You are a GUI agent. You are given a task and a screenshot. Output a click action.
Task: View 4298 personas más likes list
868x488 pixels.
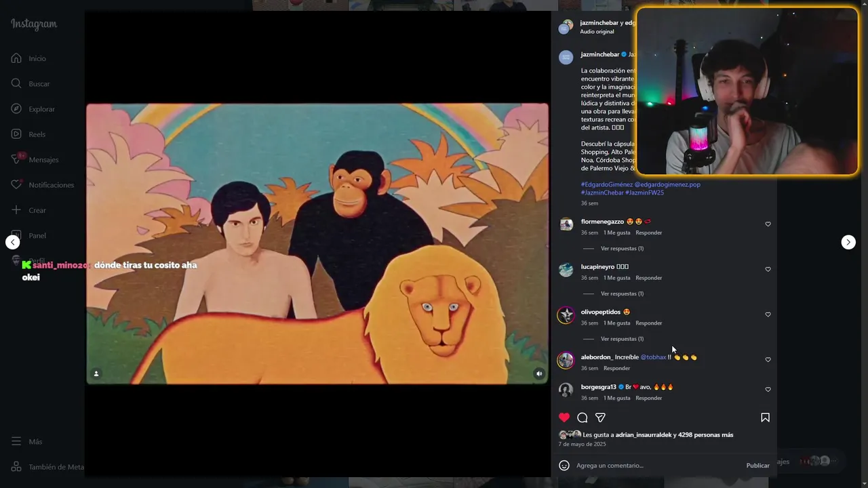point(705,435)
